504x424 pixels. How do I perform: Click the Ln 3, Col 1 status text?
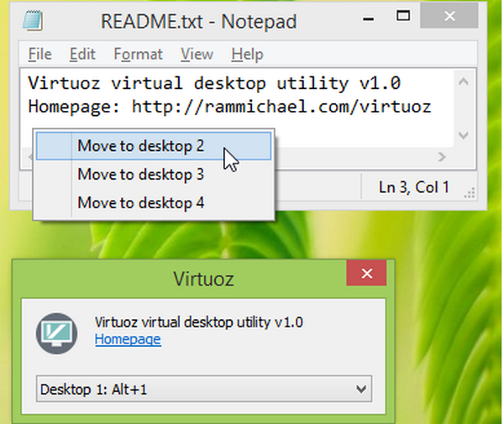413,187
